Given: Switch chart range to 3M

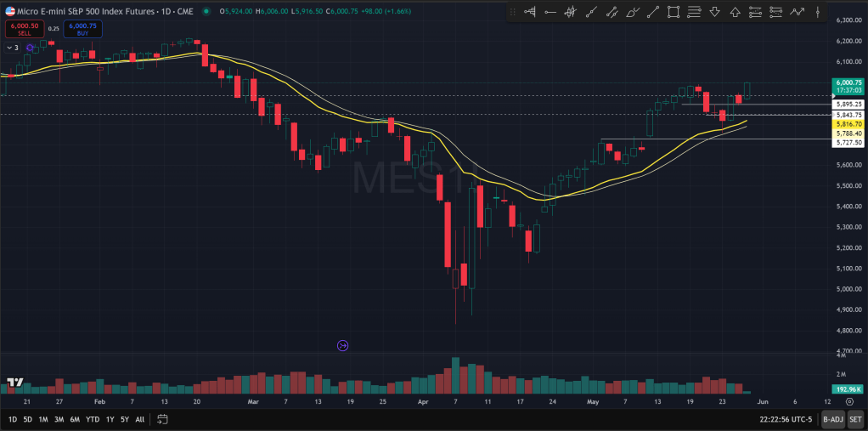Looking at the screenshot, I should click(59, 419).
